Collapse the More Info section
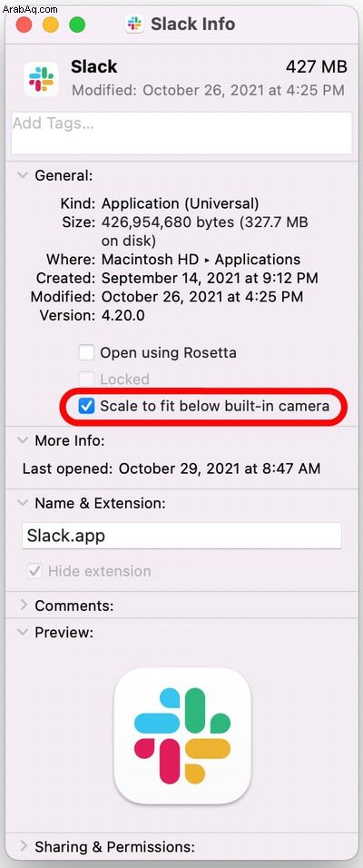This screenshot has width=363, height=868. click(23, 440)
